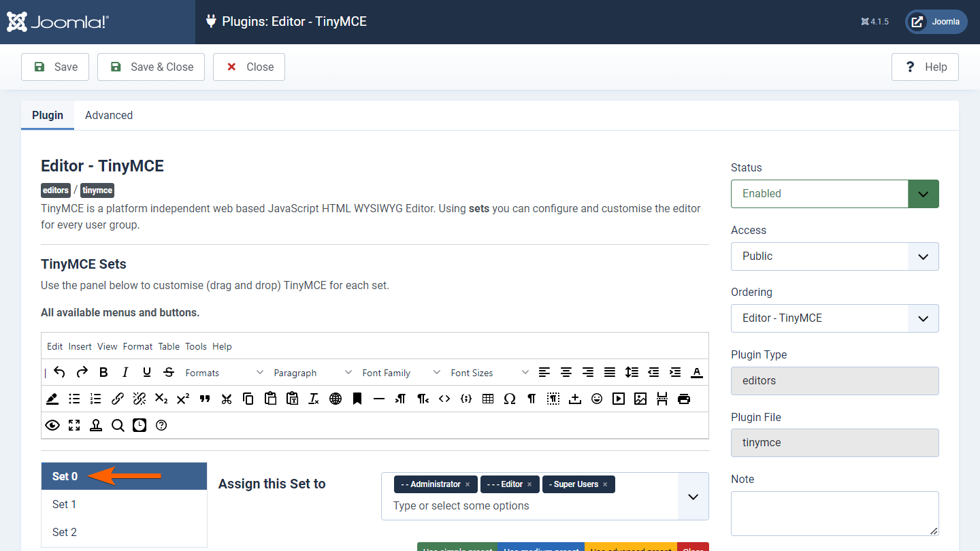Select the Plugin tab
This screenshot has height=551, width=980.
(48, 115)
